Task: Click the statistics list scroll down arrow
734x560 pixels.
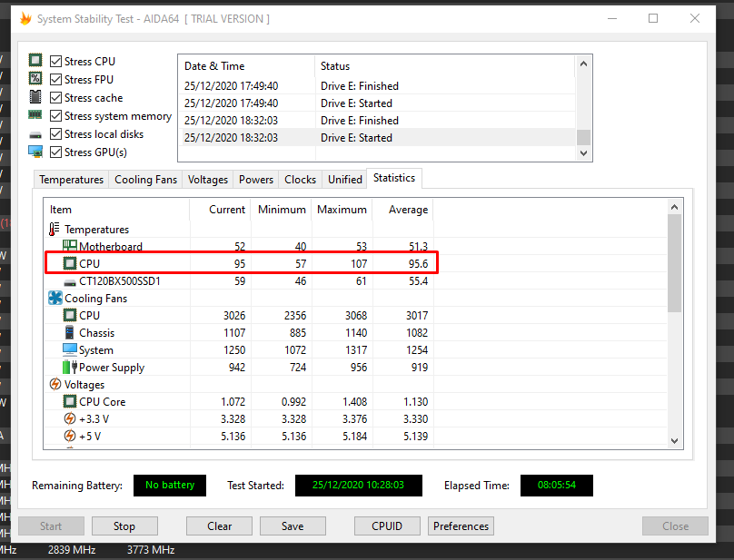Action: click(674, 440)
